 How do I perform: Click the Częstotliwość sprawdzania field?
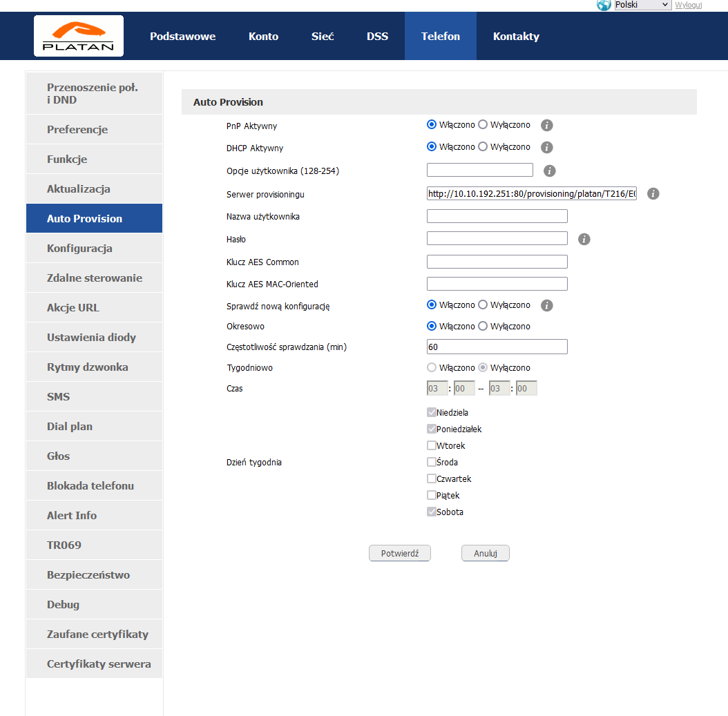click(497, 347)
